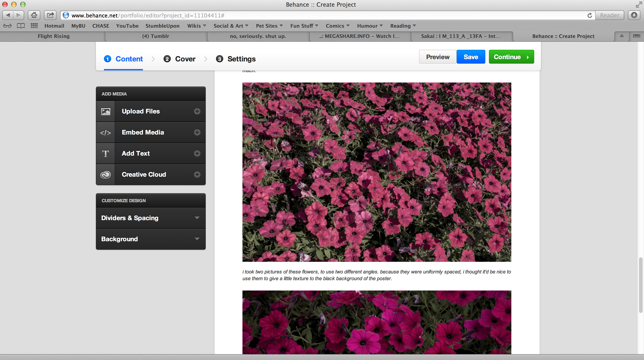Open the CHASE bookmark
644x360 pixels.
point(101,26)
